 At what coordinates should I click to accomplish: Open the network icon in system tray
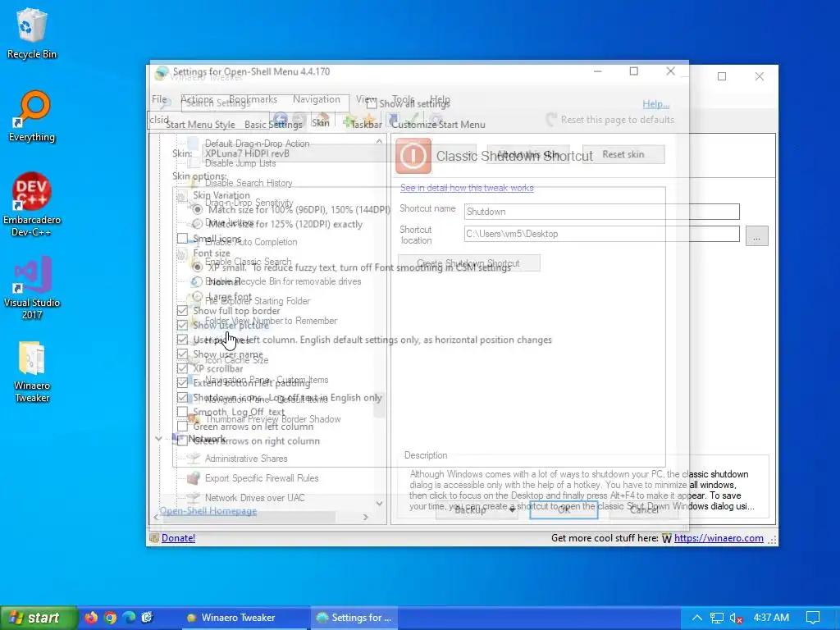click(717, 619)
